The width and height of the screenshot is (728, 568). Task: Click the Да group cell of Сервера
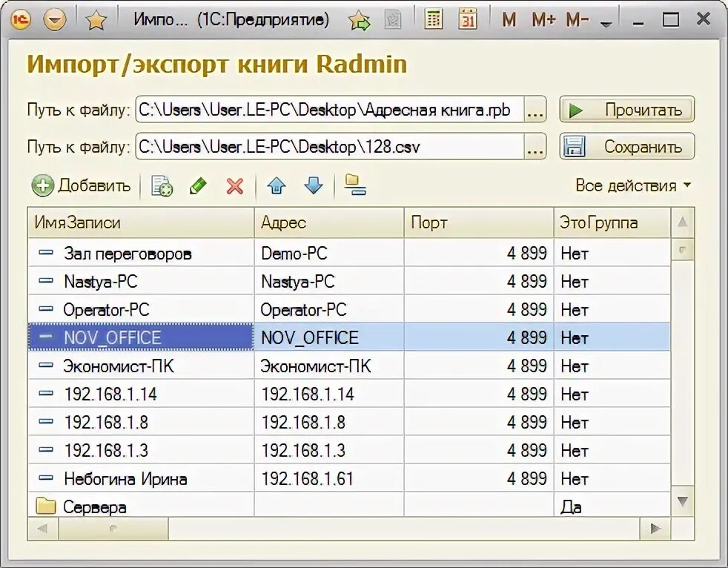pyautogui.click(x=612, y=505)
